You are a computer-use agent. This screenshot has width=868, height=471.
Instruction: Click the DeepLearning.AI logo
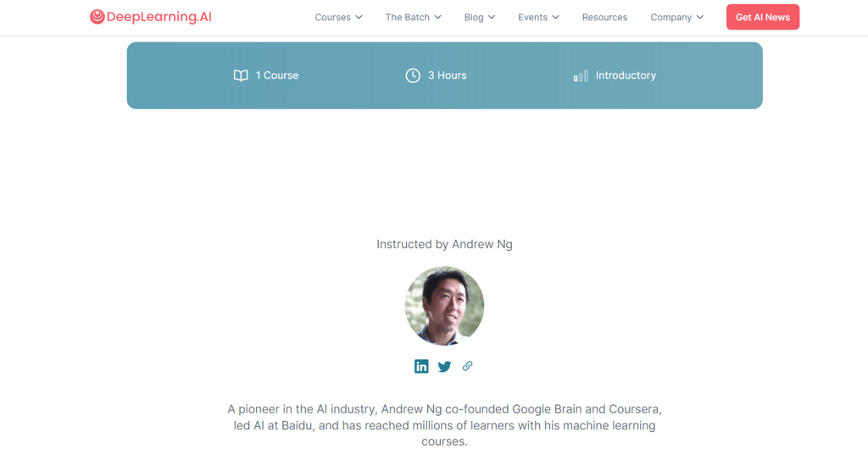151,17
